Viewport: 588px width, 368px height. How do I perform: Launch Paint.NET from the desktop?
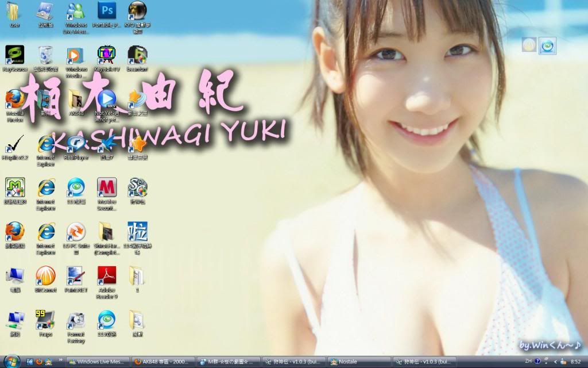pos(76,276)
